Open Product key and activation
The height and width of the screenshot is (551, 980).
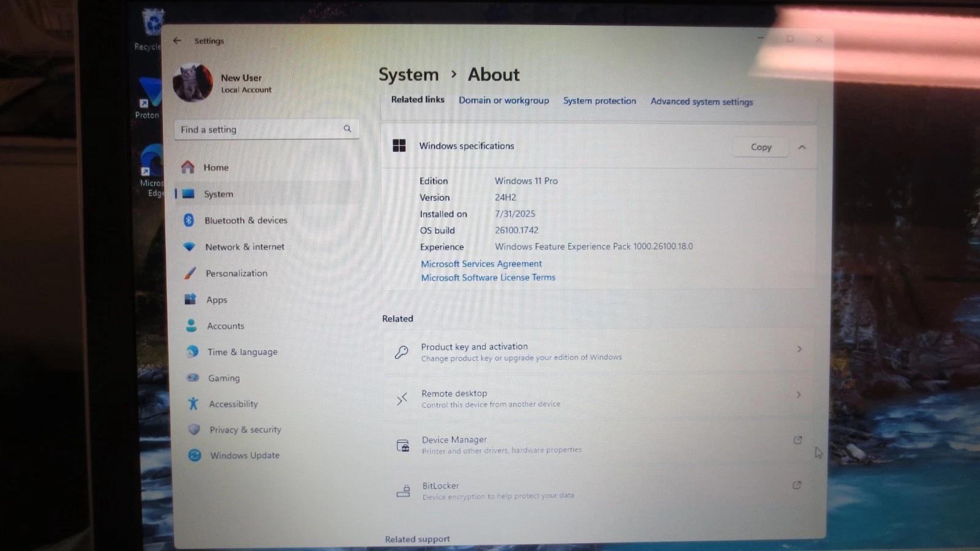click(600, 351)
